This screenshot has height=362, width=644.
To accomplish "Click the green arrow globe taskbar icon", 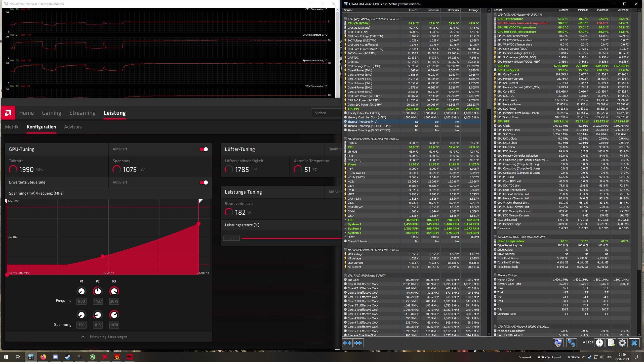I will click(93, 357).
